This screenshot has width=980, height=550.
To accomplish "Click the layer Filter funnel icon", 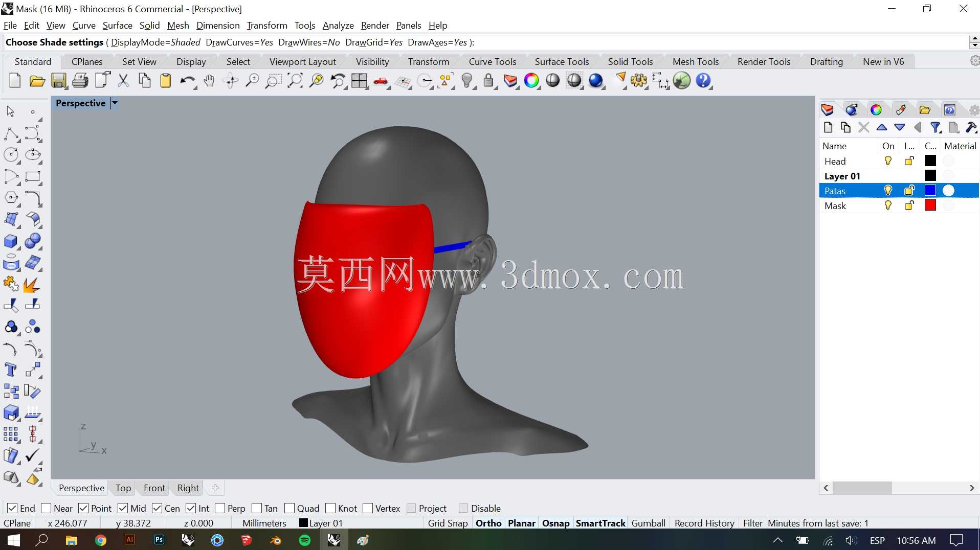I will pyautogui.click(x=936, y=127).
